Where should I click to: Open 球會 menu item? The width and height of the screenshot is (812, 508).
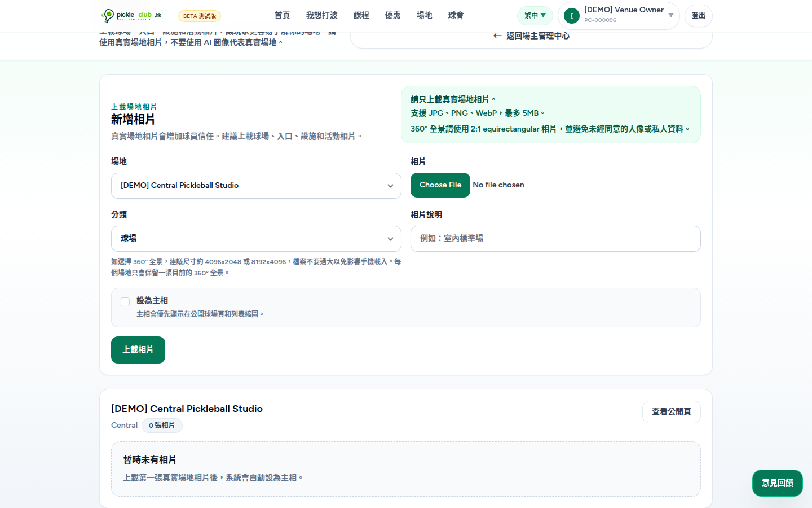point(456,16)
